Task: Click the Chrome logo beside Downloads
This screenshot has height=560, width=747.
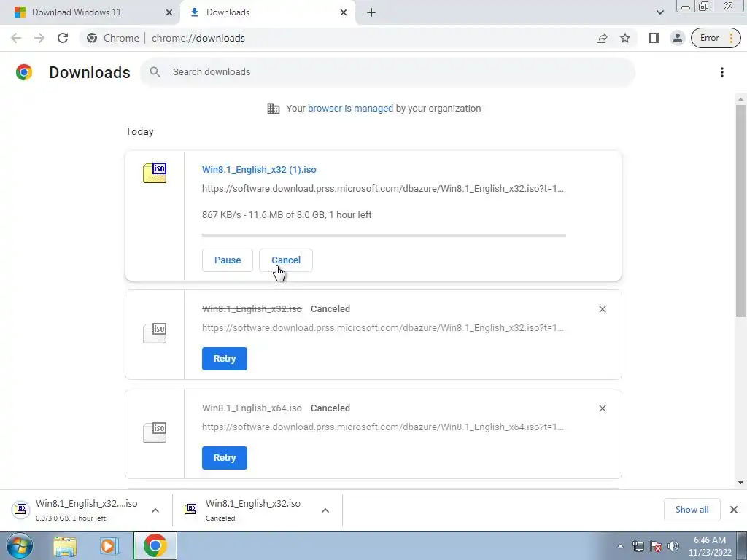Action: coord(24,72)
